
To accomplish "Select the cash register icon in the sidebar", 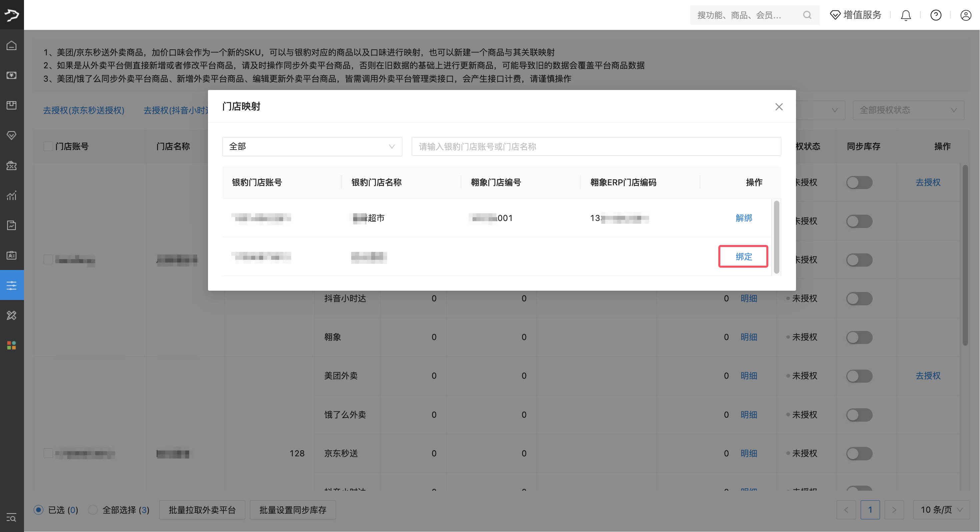I will 11,75.
